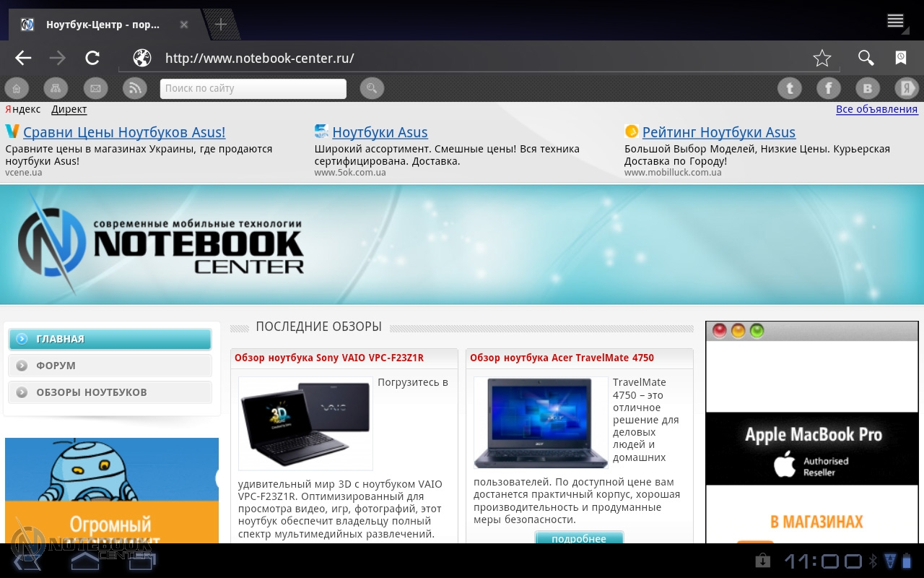
Task: Click vcene.ua ad source text
Action: (24, 173)
